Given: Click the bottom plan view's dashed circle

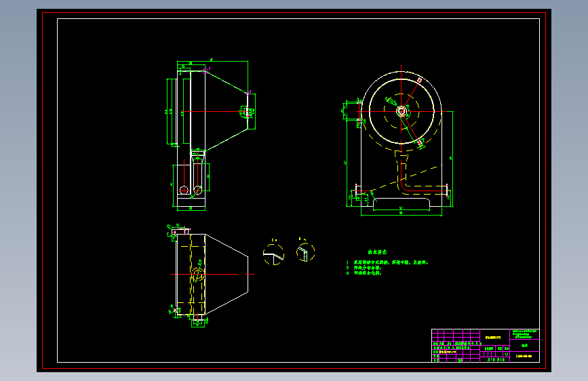Looking at the screenshot, I should click(197, 275).
